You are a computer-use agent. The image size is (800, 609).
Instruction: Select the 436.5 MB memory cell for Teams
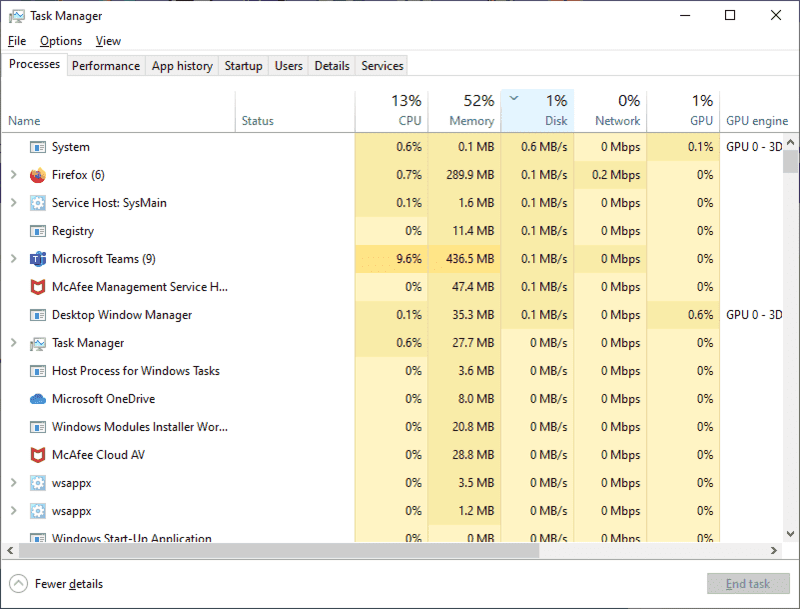464,259
